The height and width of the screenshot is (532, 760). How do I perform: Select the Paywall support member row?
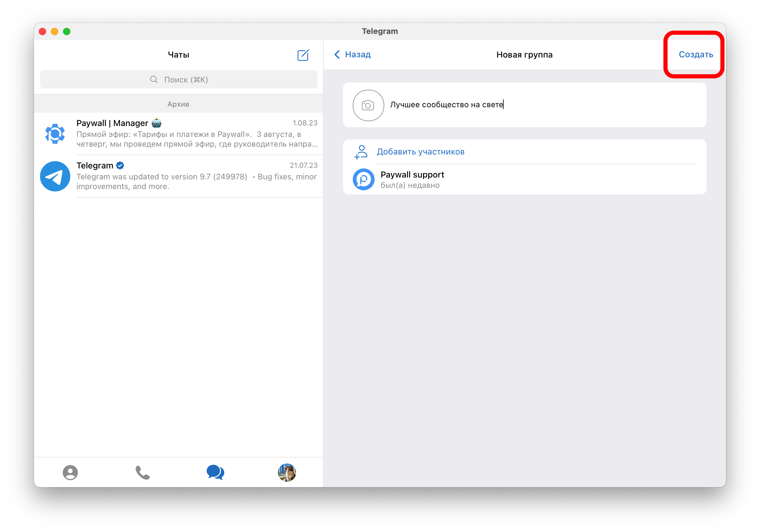click(x=530, y=179)
